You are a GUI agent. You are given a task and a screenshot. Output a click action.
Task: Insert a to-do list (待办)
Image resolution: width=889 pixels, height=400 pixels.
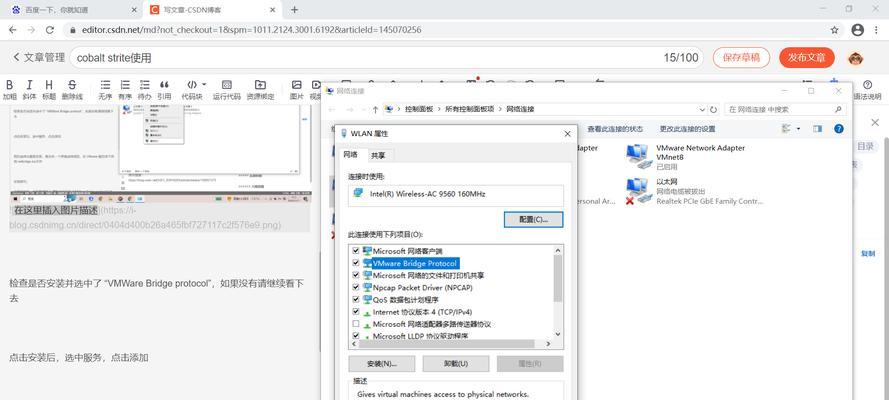point(145,90)
